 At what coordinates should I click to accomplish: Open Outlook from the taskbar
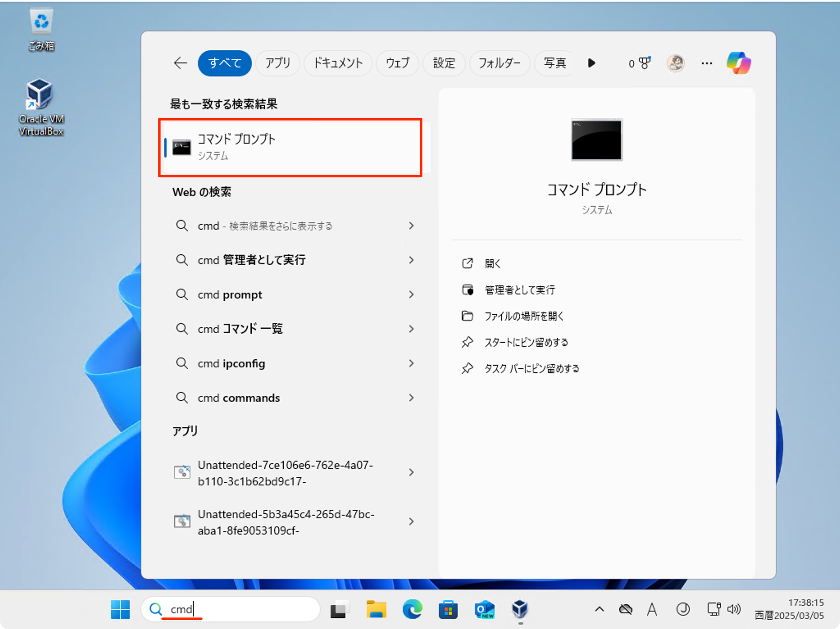click(485, 610)
